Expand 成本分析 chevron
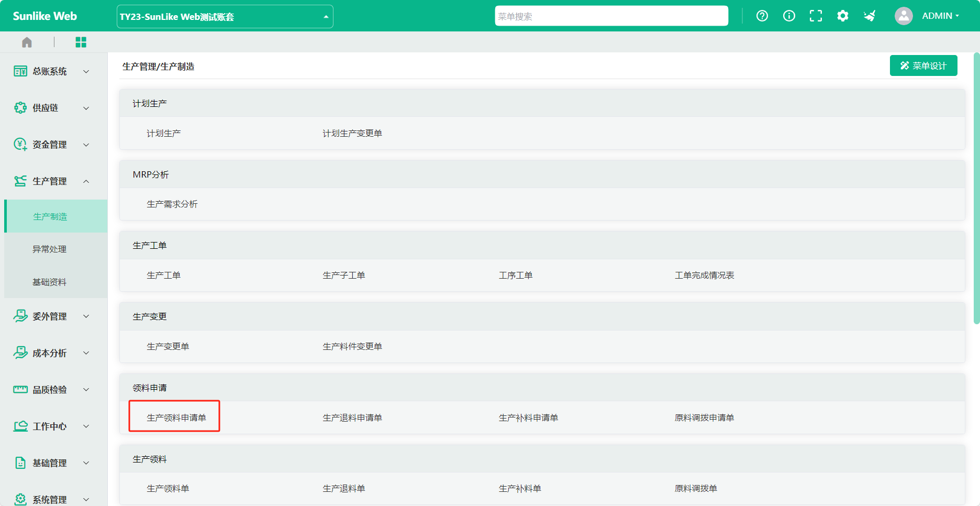The height and width of the screenshot is (506, 980). 86,353
